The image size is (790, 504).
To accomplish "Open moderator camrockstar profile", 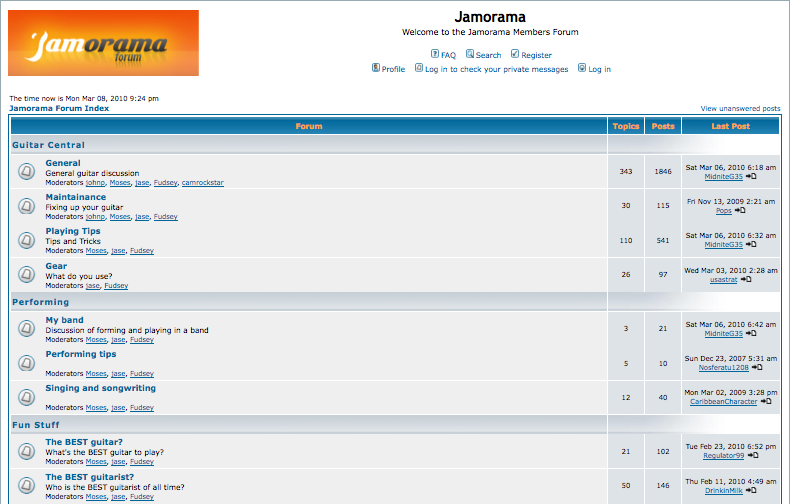I will point(203,182).
